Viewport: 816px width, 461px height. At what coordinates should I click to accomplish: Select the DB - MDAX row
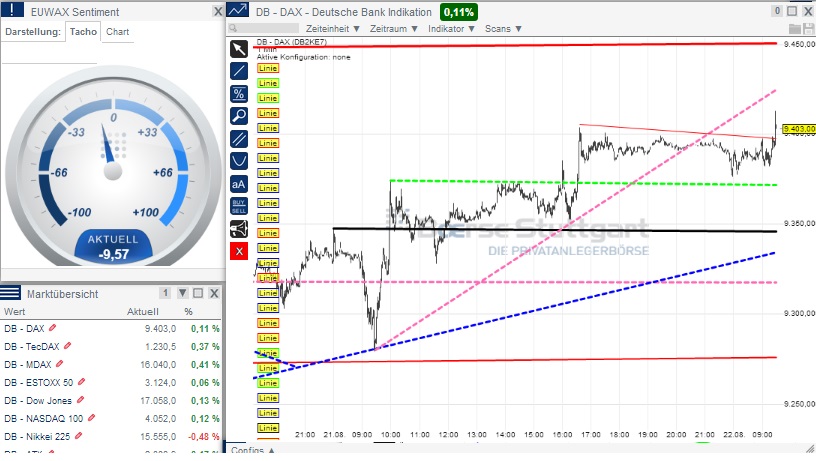tap(111, 364)
